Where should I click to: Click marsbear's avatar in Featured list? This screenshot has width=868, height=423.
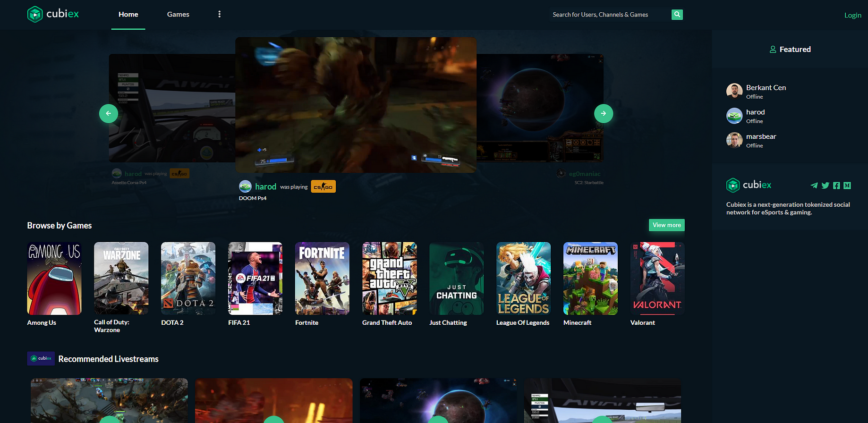734,140
